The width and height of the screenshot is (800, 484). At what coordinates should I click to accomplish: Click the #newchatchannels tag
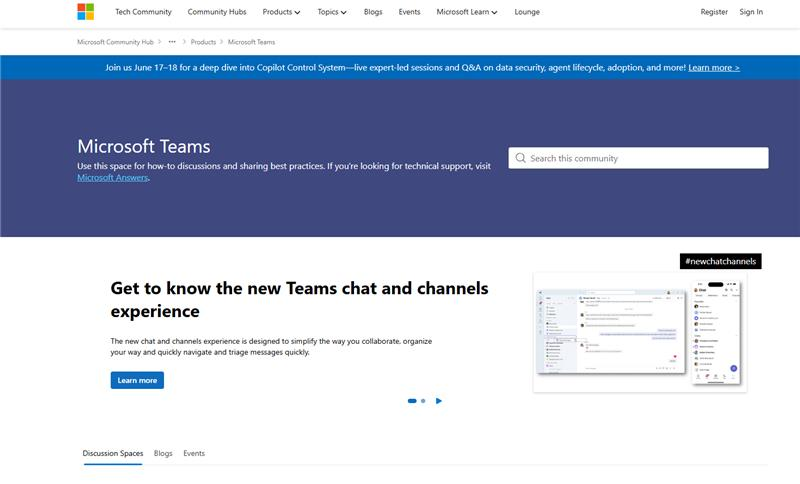point(720,261)
